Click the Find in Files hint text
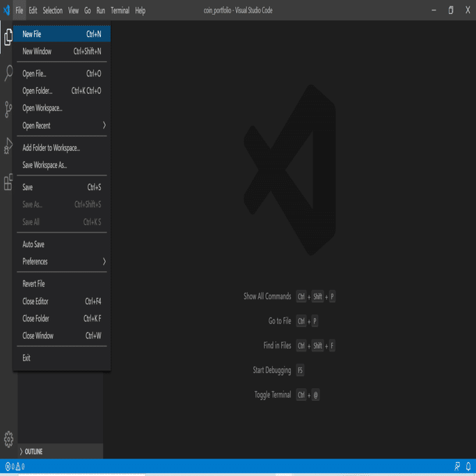476x476 pixels. point(277,345)
